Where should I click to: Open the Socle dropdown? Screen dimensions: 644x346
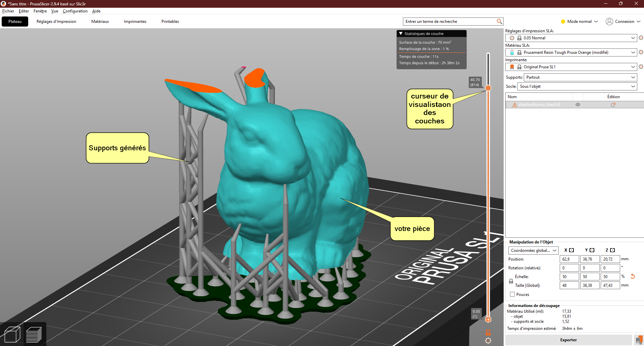[577, 86]
